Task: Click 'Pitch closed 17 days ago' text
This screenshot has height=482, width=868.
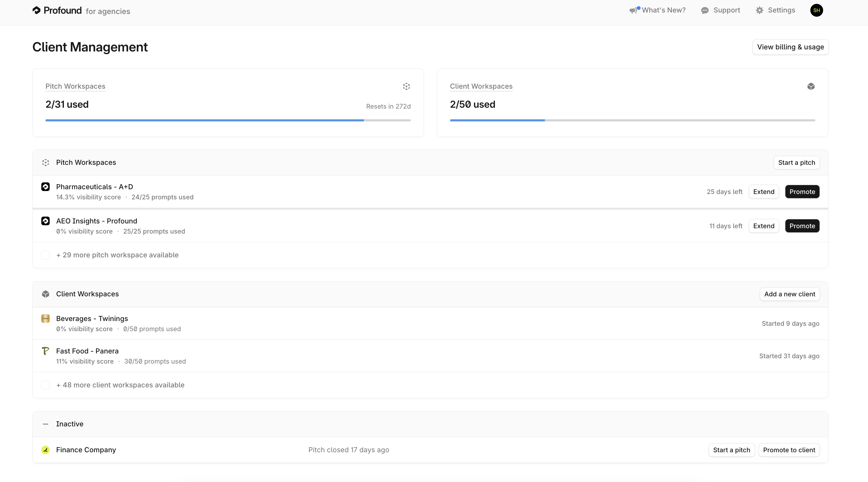Action: 349,450
